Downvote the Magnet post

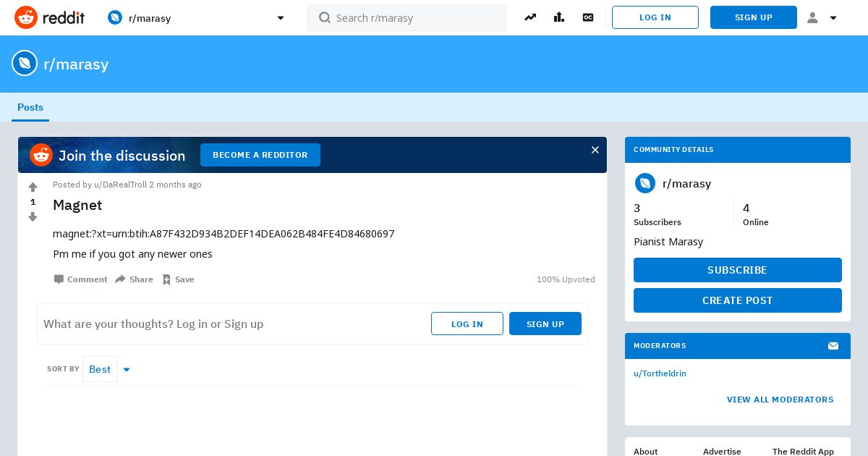click(x=33, y=216)
